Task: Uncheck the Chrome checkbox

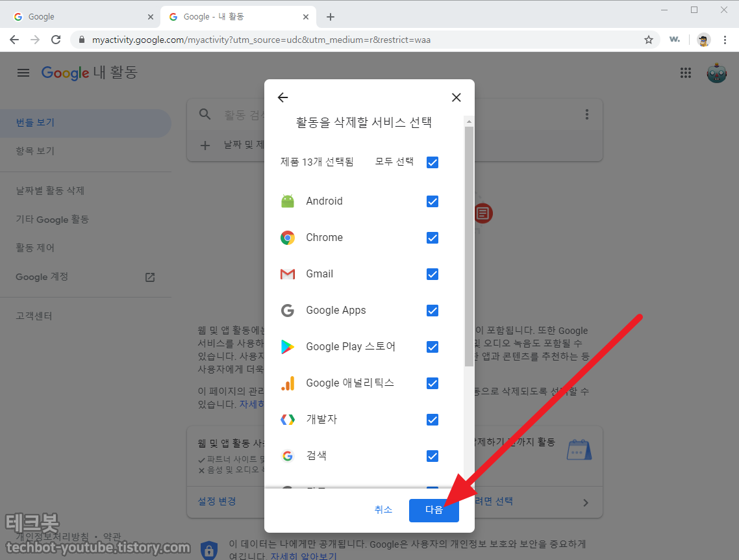Action: 432,238
